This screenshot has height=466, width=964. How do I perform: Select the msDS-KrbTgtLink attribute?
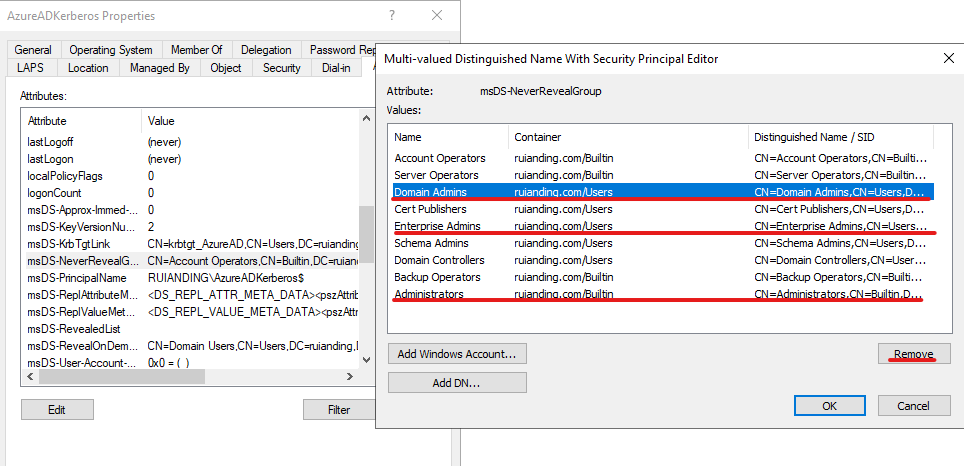(191, 244)
